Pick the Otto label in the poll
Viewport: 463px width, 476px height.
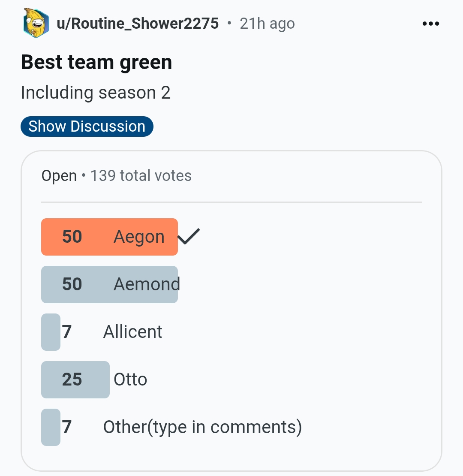(130, 380)
